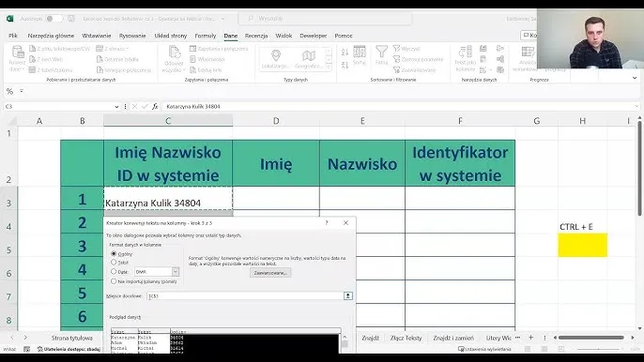Select the Lokalizacje data type
The height and width of the screenshot is (362, 644).
[276, 59]
